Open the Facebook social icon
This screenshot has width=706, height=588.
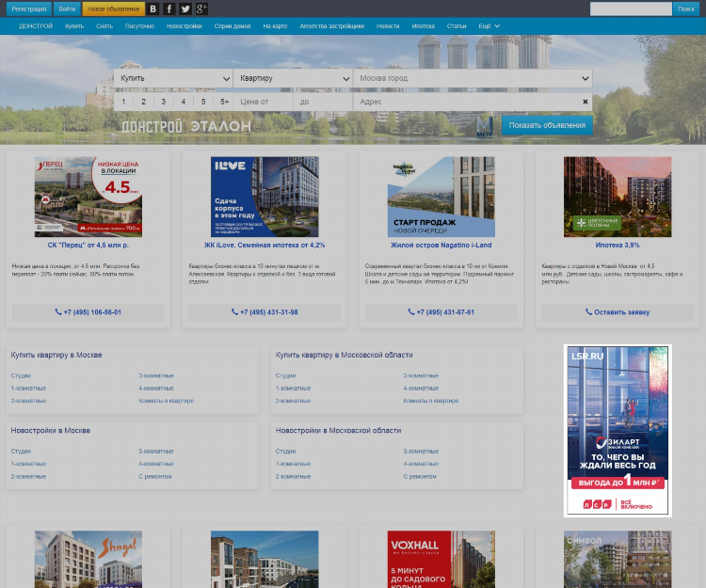[x=169, y=8]
